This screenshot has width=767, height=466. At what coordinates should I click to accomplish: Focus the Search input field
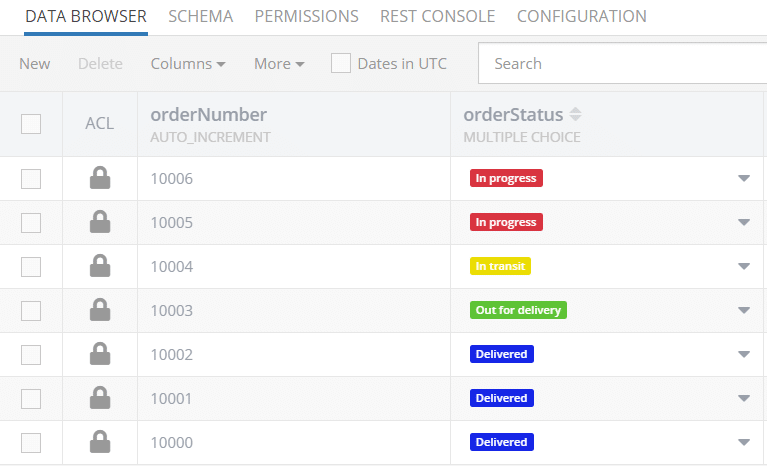coord(622,63)
